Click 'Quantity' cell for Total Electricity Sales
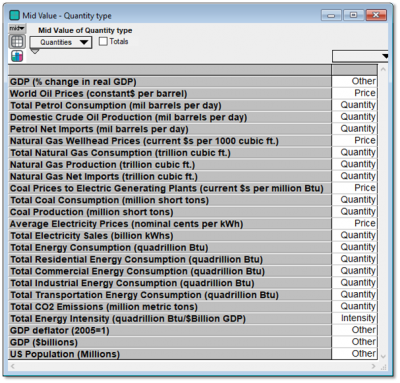The height and width of the screenshot is (383, 400). (355, 235)
